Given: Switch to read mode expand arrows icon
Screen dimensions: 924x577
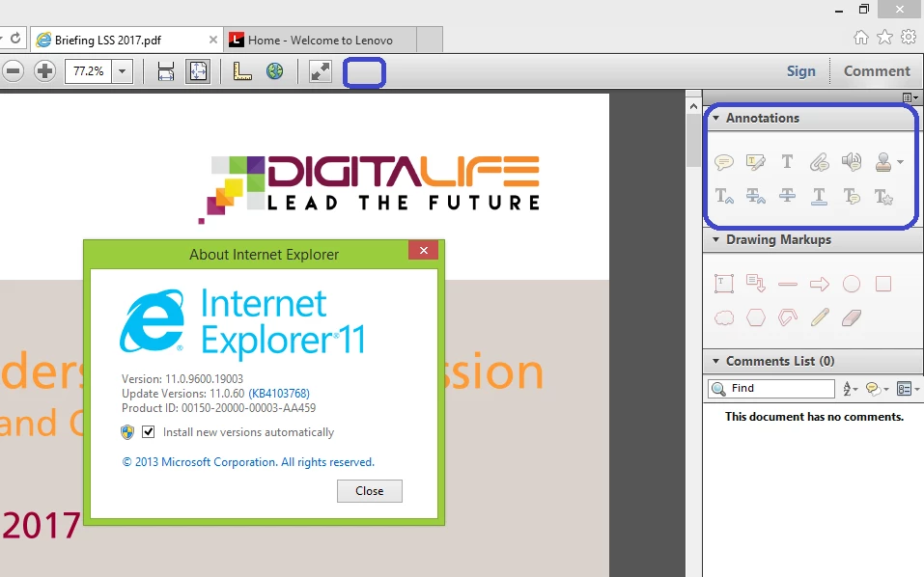Looking at the screenshot, I should tap(320, 71).
